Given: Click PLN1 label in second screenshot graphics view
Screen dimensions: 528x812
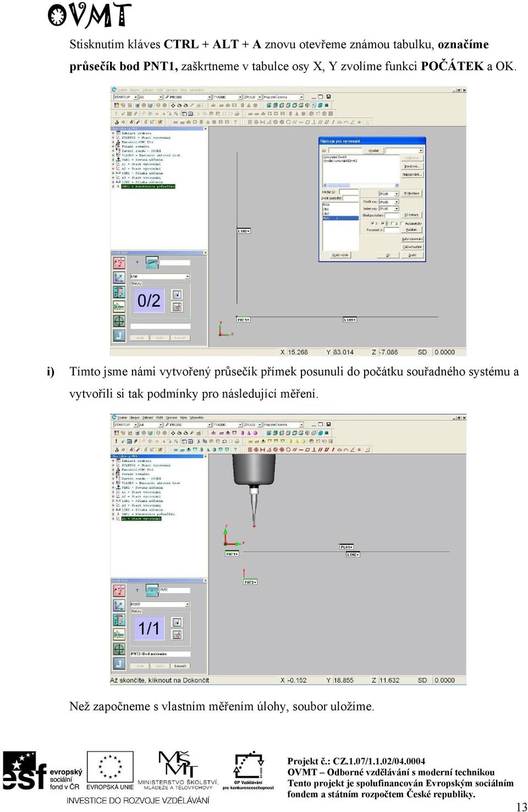Looking at the screenshot, I should click(x=346, y=547).
